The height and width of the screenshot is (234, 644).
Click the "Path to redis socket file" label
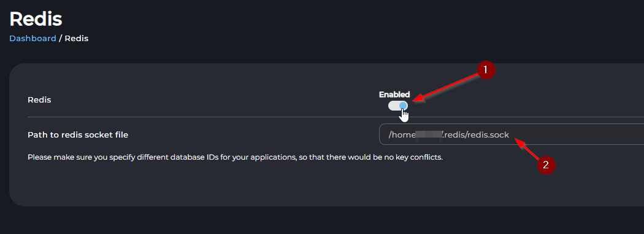pos(78,135)
